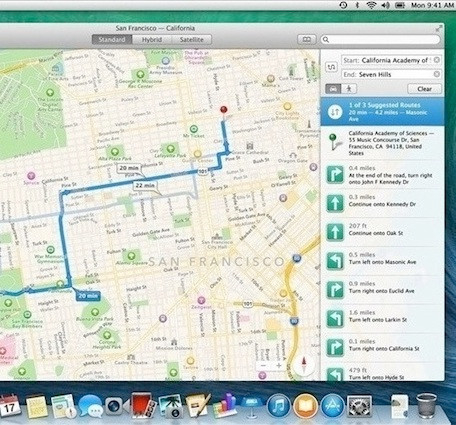Image resolution: width=456 pixels, height=425 pixels.
Task: Click the Clear directions button
Action: tap(424, 89)
